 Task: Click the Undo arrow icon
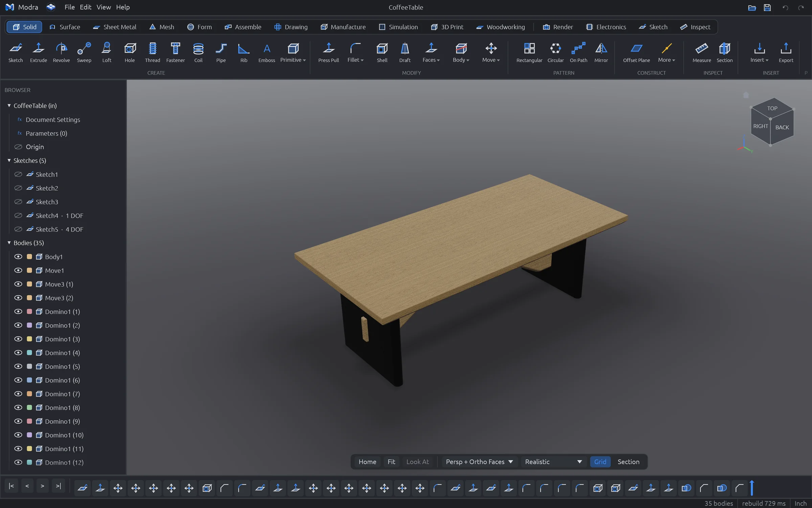[x=785, y=7]
